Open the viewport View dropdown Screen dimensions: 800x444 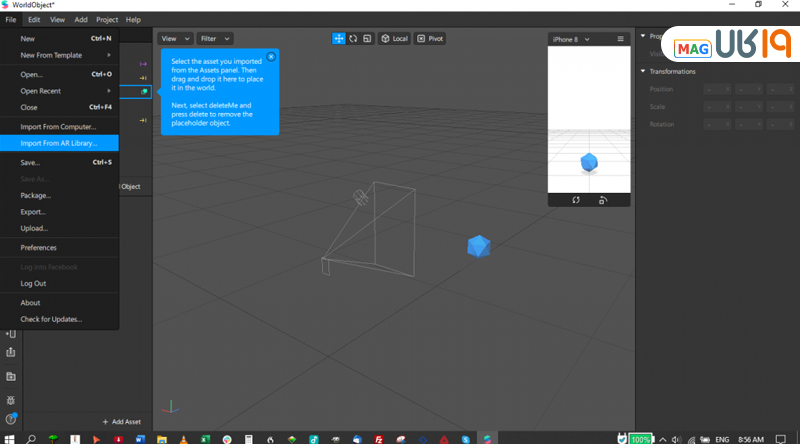tap(174, 38)
